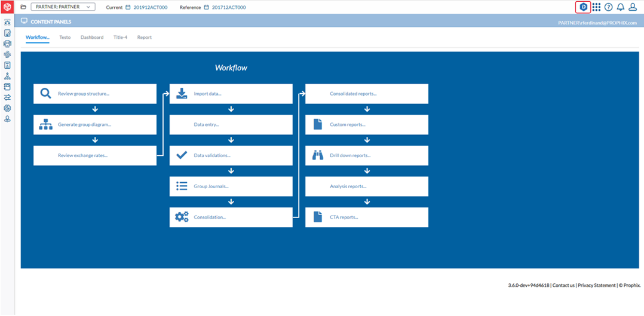
Task: Open the nine-dot apps grid
Action: click(x=596, y=7)
